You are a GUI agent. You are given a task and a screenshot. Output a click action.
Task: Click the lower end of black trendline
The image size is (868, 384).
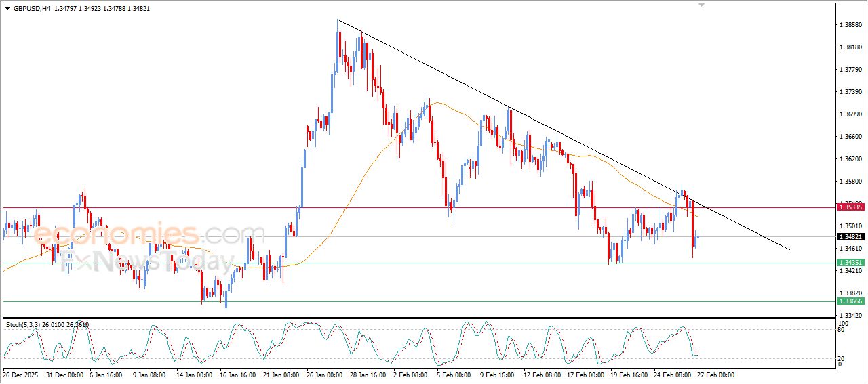[x=789, y=249]
